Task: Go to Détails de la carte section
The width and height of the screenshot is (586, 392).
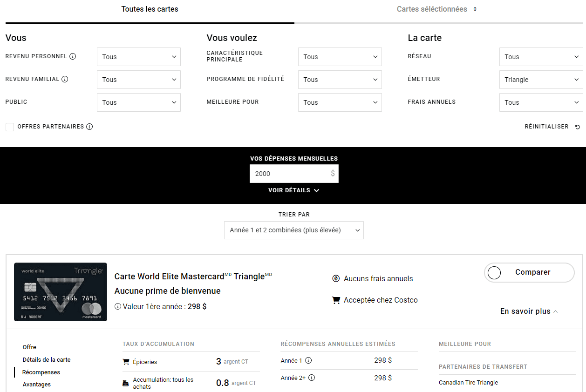Action: [47, 360]
